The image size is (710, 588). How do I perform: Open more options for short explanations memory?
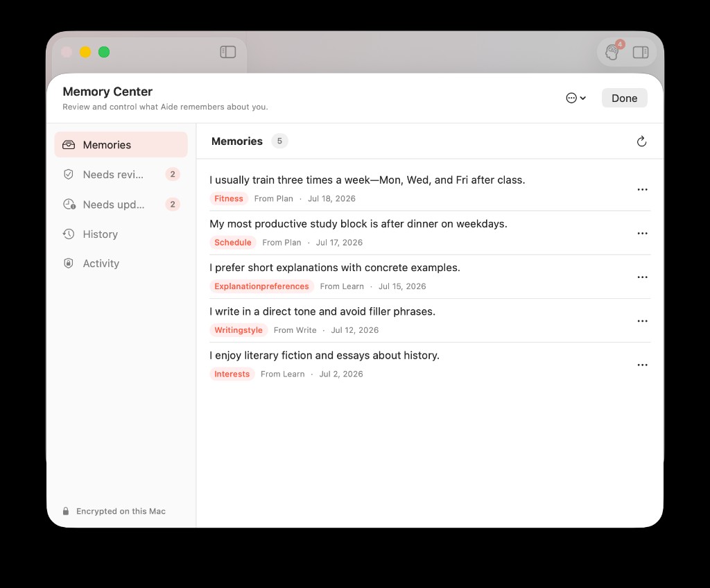coord(642,277)
